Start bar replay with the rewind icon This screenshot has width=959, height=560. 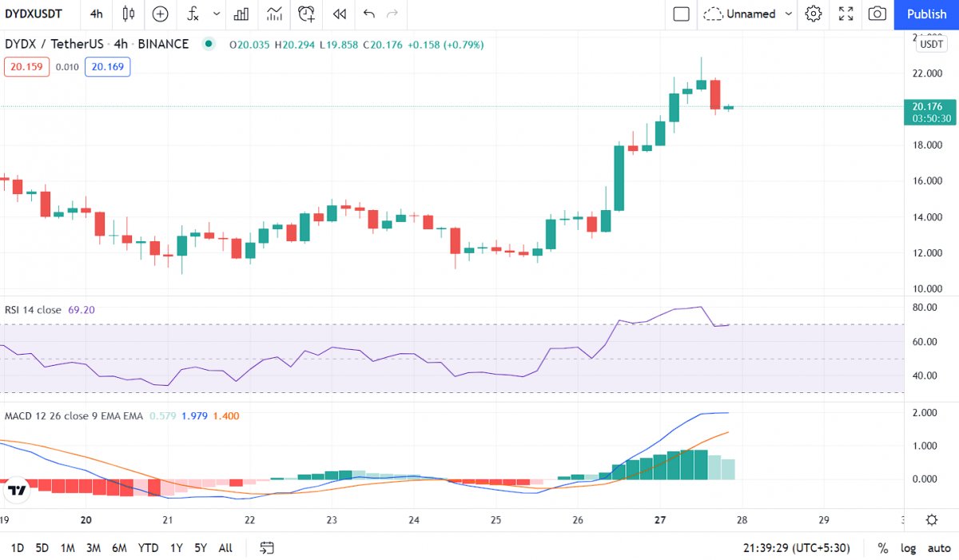pos(340,14)
